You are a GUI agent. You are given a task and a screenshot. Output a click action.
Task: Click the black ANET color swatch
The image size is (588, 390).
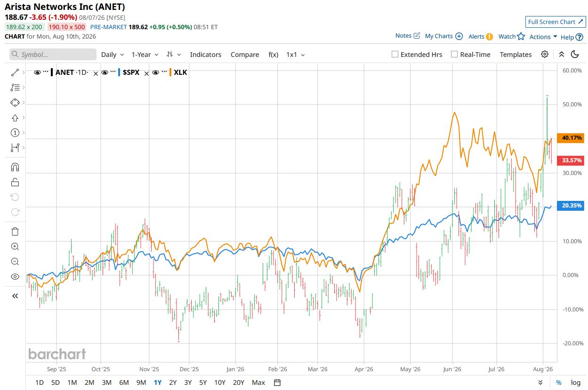coord(52,72)
